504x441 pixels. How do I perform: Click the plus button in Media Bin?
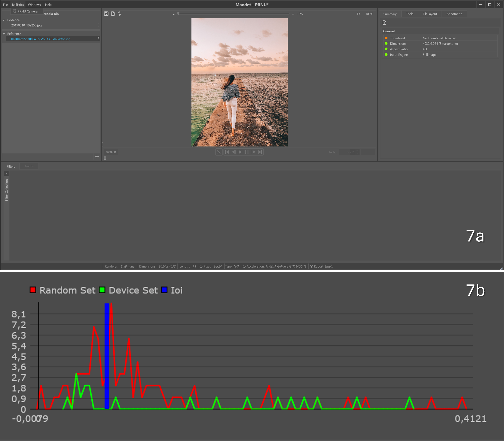point(97,157)
